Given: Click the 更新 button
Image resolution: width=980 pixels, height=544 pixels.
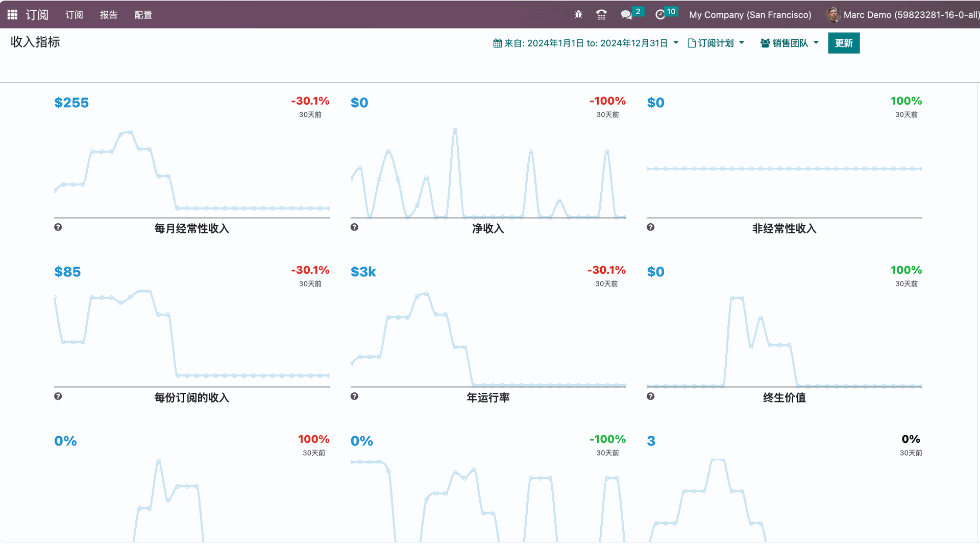Looking at the screenshot, I should (843, 43).
